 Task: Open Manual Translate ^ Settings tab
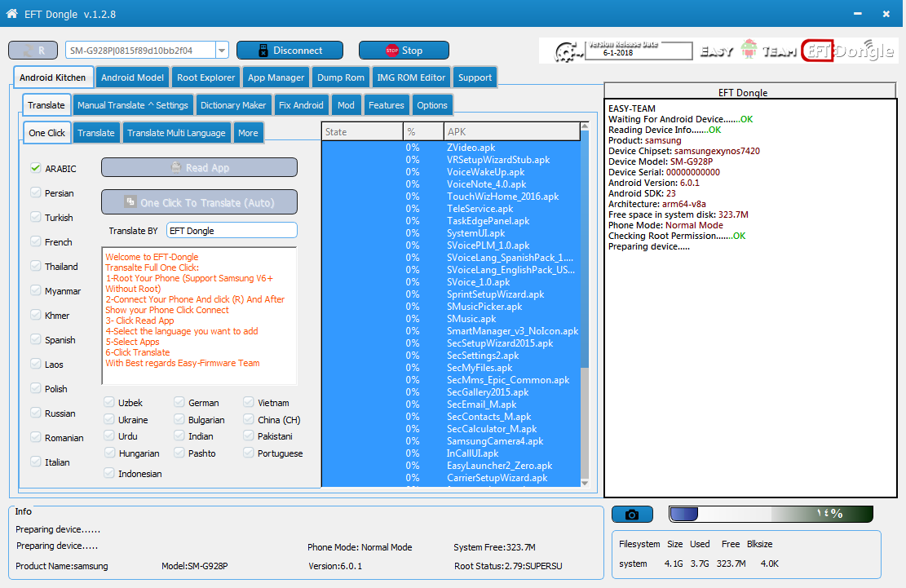click(x=133, y=105)
